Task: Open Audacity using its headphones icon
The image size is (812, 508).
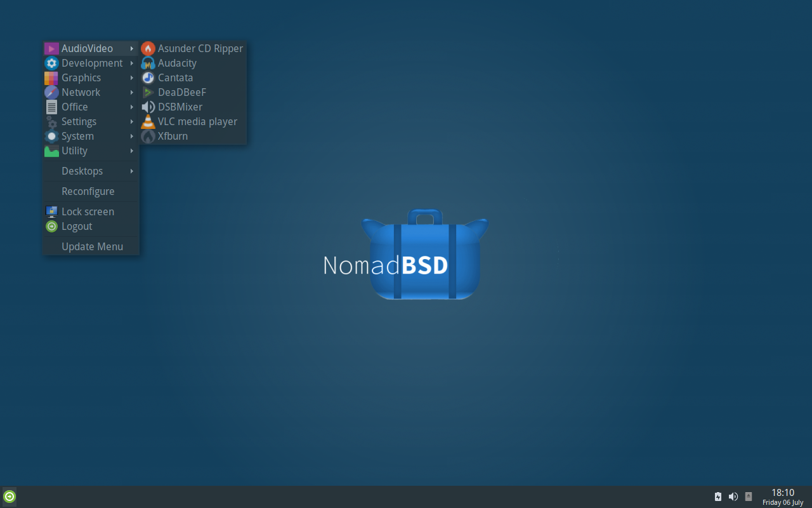Action: click(x=148, y=63)
